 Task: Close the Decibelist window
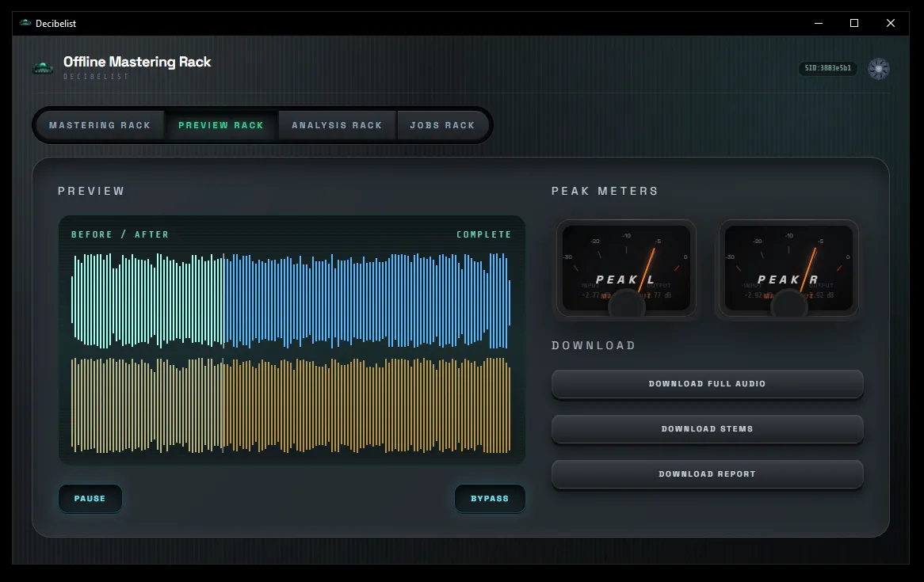[891, 23]
